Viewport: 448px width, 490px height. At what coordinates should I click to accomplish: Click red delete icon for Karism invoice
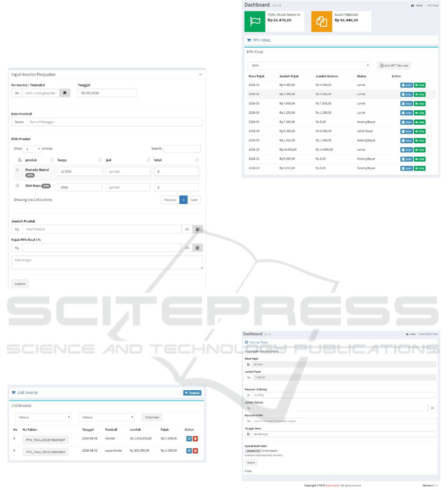195,438
